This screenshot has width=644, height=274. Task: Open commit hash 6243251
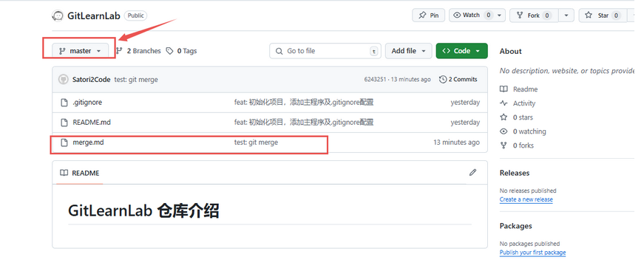pyautogui.click(x=375, y=79)
